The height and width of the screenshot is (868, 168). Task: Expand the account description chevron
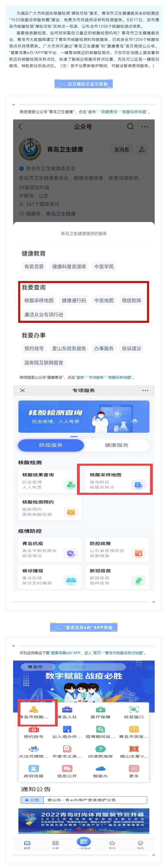144,178
